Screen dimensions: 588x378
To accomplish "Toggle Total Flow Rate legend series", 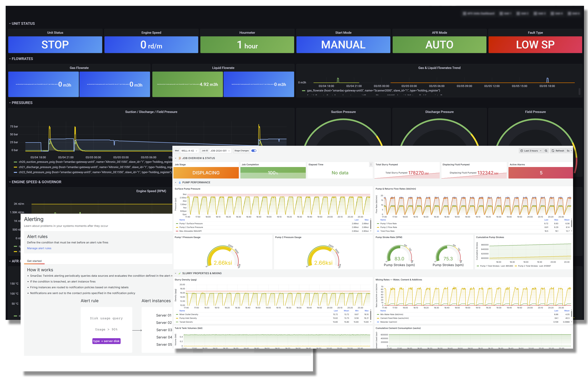I will (x=387, y=231).
